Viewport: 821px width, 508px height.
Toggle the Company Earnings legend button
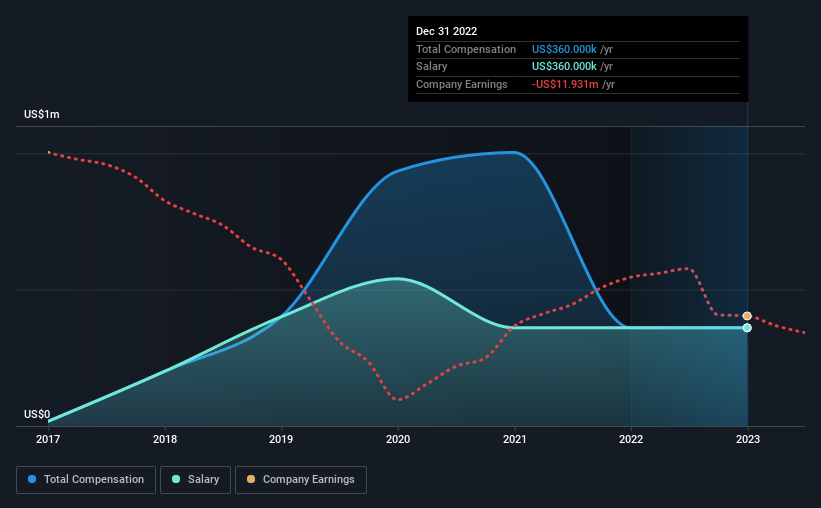301,480
